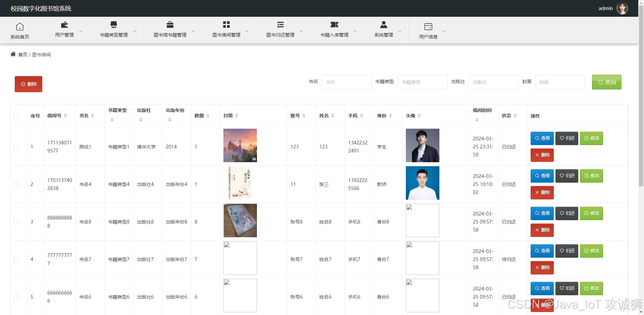The height and width of the screenshot is (315, 644).
Task: Focus the 出版社 search field
Action: [x=493, y=82]
